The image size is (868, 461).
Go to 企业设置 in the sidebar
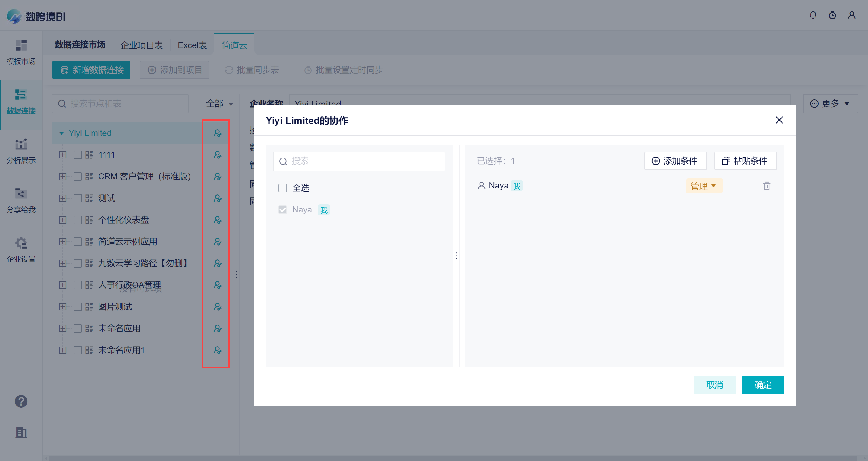[x=21, y=249]
